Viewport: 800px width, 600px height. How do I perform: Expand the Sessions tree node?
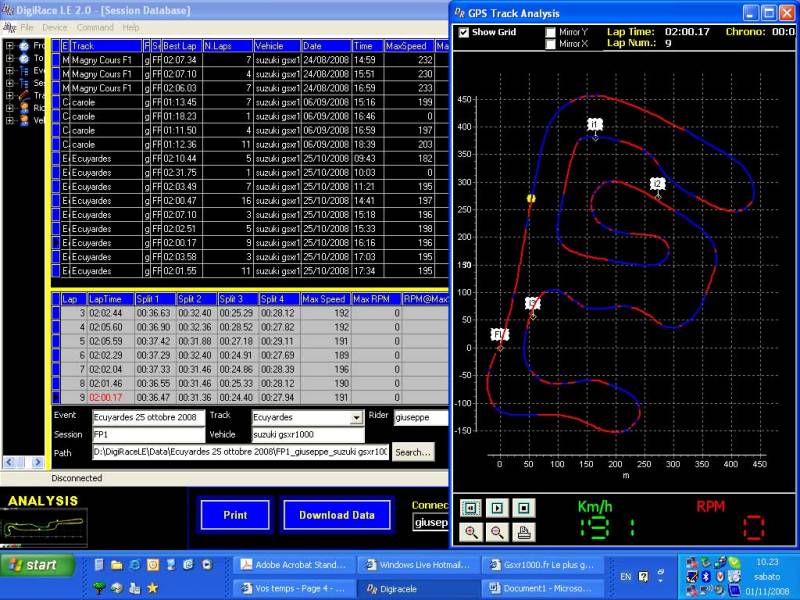[x=9, y=83]
